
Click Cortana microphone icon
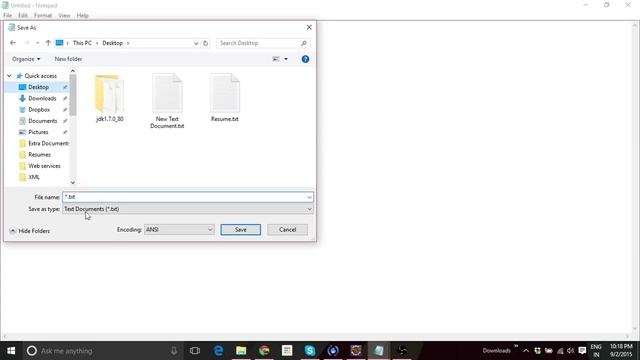(x=174, y=351)
